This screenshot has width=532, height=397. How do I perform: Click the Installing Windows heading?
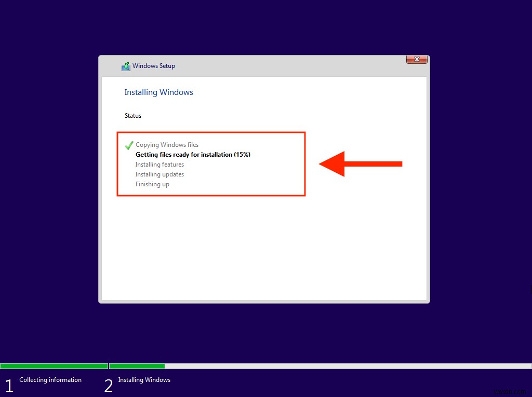coord(158,92)
